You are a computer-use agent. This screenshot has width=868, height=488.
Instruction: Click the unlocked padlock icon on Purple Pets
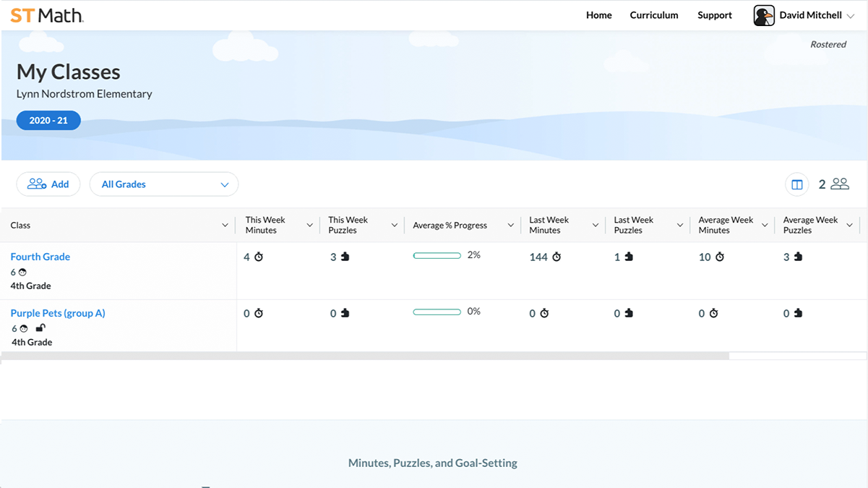[40, 328]
